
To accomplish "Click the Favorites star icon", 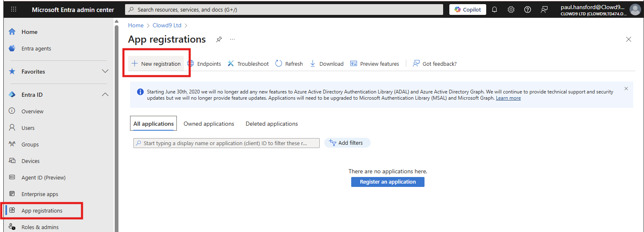I will 12,72.
